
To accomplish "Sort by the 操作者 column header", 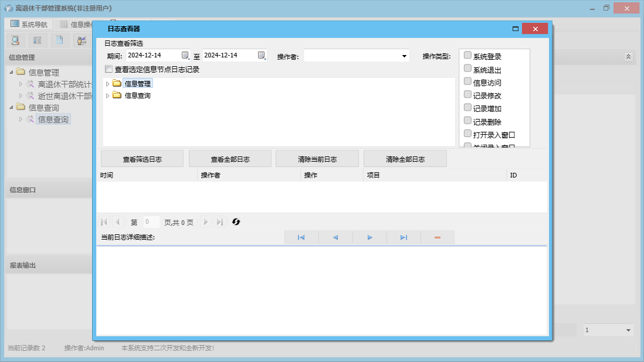I will pos(249,175).
